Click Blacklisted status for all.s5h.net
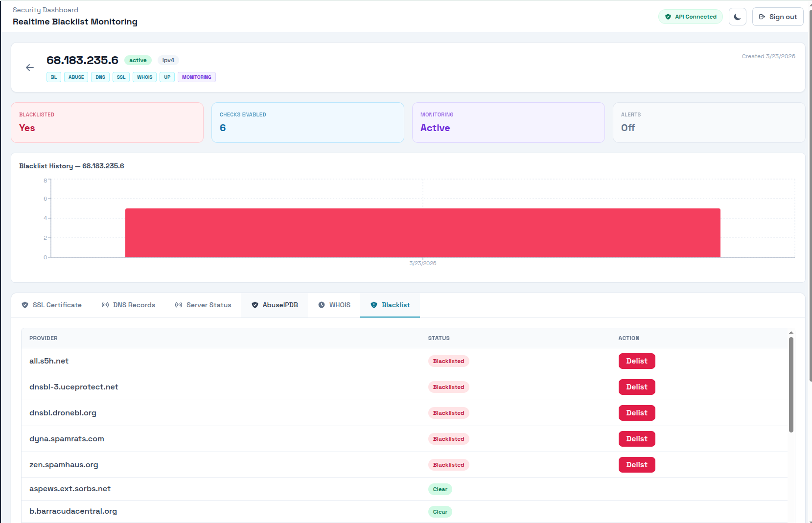 pyautogui.click(x=448, y=361)
